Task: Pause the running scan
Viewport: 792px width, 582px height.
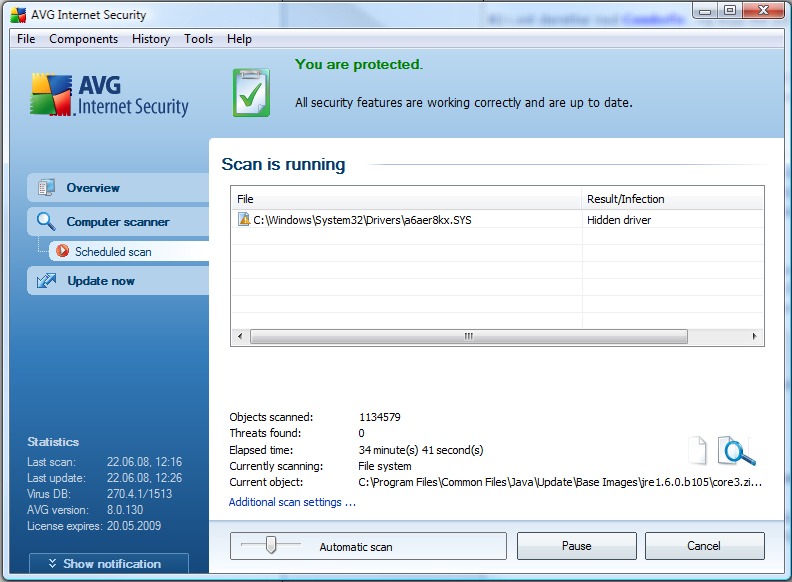Action: pyautogui.click(x=576, y=546)
